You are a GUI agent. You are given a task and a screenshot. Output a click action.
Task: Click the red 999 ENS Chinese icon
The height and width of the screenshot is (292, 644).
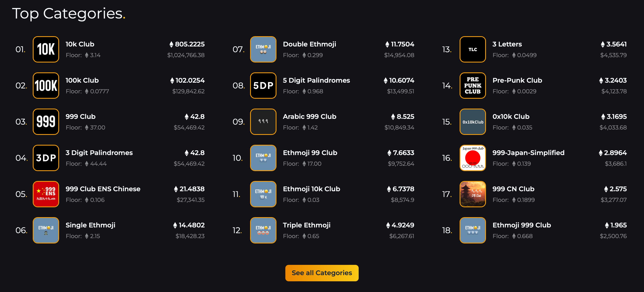[46, 194]
